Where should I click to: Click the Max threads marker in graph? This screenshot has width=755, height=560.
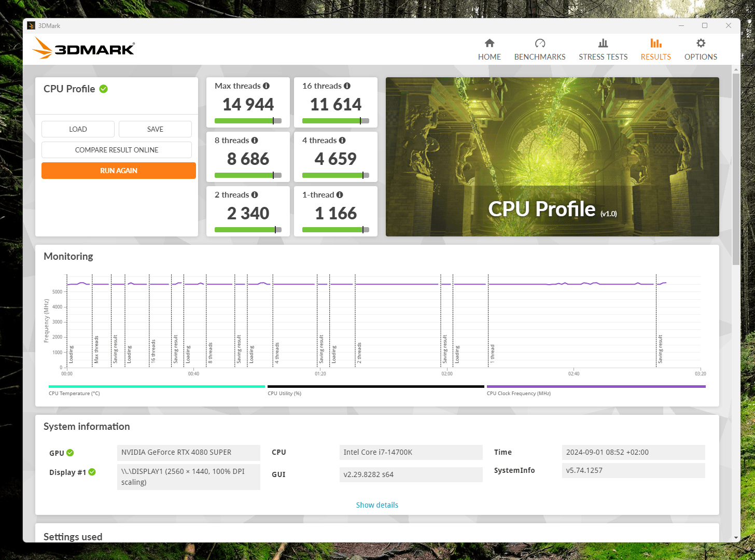[x=96, y=349]
